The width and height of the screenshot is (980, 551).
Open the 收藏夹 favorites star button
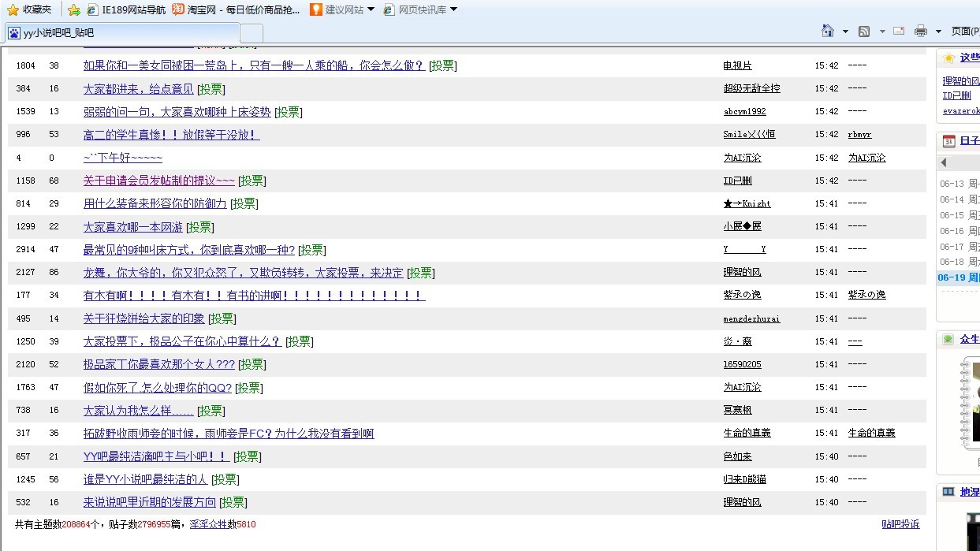29,9
